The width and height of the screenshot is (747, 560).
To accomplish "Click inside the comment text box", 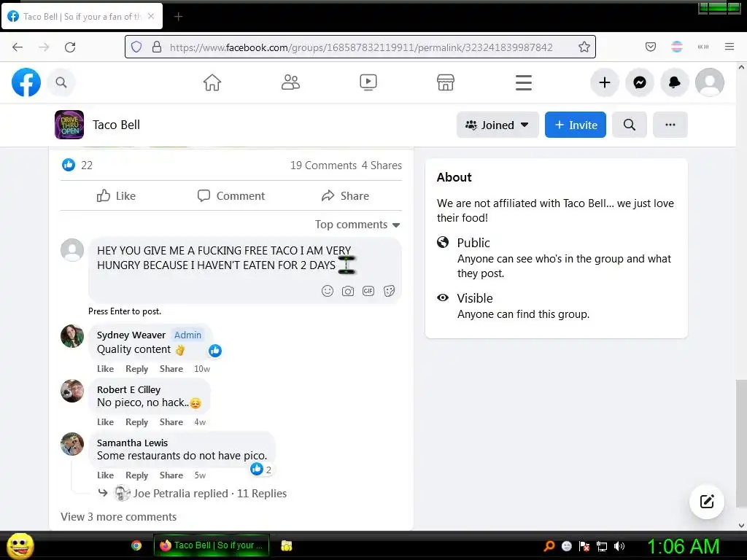I will (245, 270).
